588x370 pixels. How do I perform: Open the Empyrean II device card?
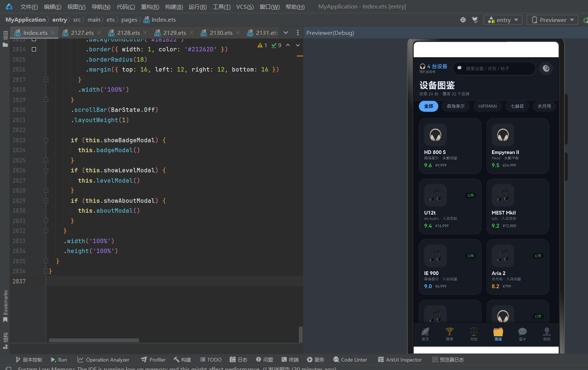tap(518, 146)
